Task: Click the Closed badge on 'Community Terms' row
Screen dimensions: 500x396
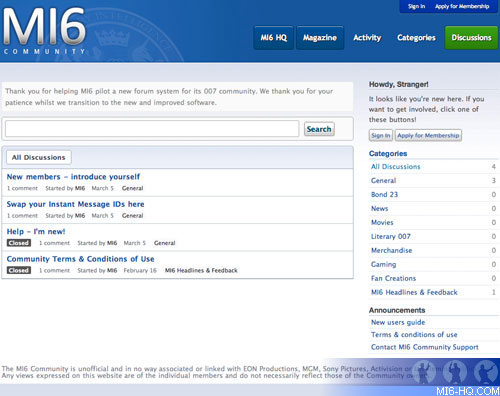Action: pyautogui.click(x=19, y=270)
